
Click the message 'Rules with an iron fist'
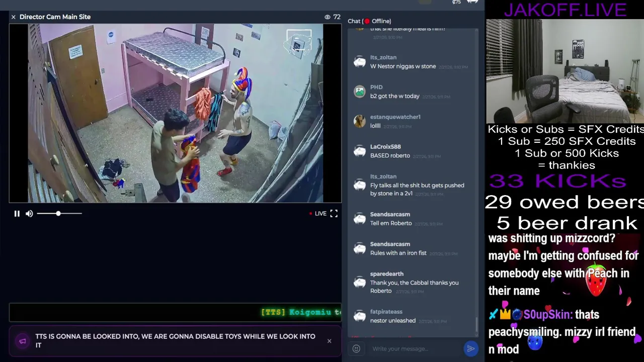coord(398,253)
